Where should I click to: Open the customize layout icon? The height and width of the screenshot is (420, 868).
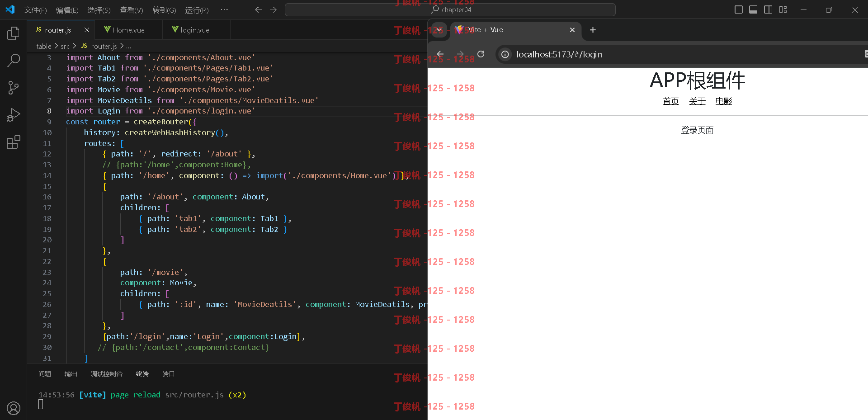point(783,9)
